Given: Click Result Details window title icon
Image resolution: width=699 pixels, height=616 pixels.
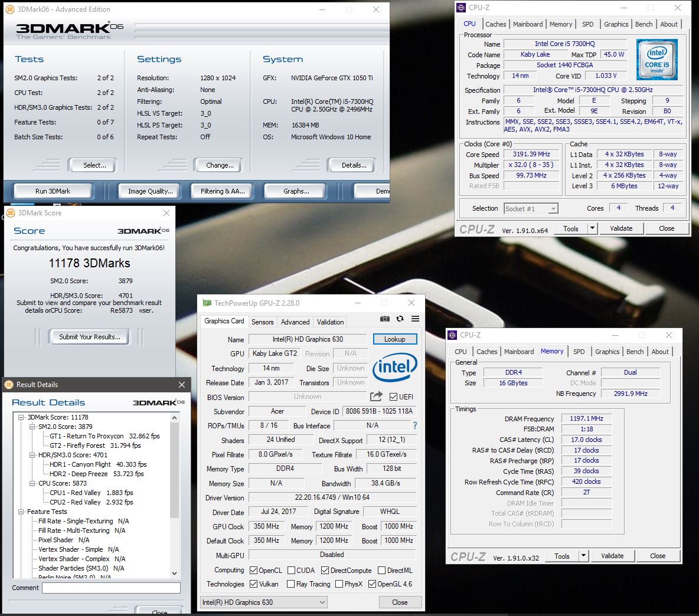Looking at the screenshot, I should (x=9, y=384).
